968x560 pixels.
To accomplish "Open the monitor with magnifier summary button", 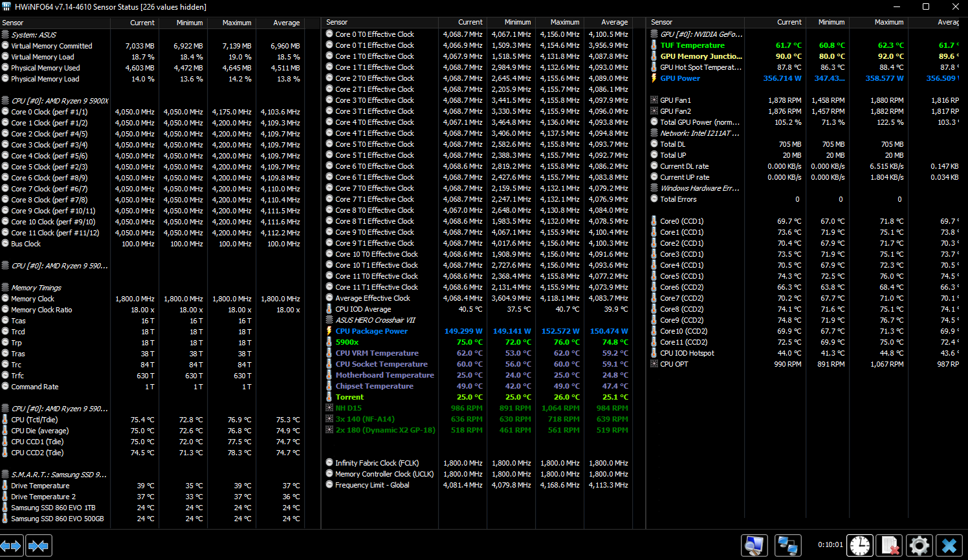I will pos(754,545).
